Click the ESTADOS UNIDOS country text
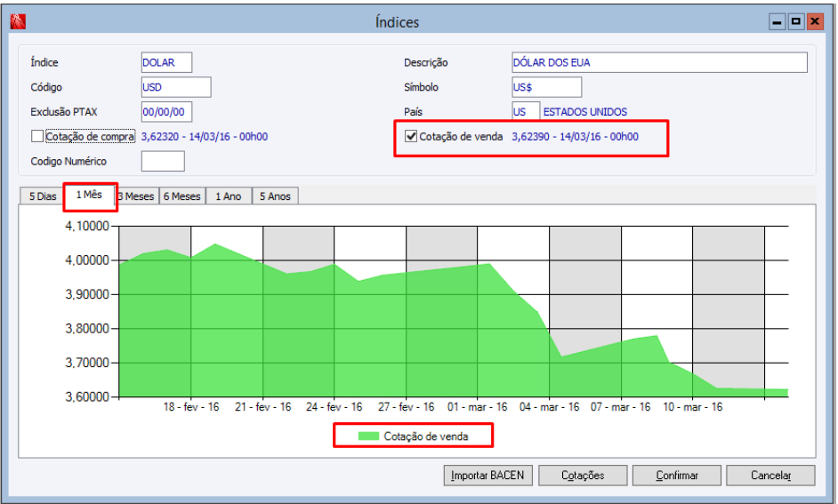The width and height of the screenshot is (838, 504). point(585,112)
